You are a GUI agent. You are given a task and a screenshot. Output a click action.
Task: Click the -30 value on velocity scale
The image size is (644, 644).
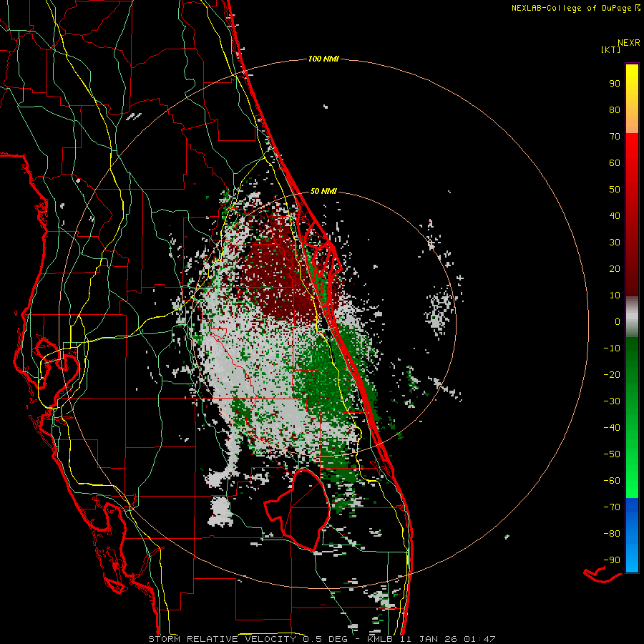coord(612,401)
